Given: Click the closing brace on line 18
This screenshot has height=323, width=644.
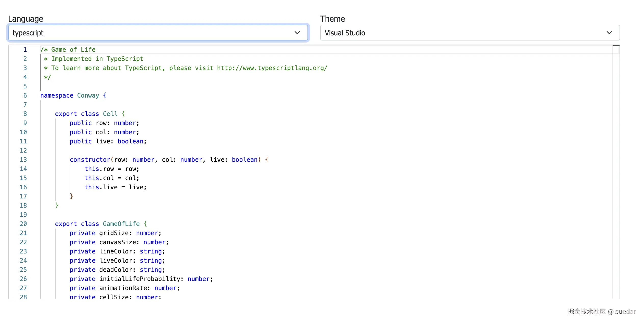Looking at the screenshot, I should point(57,206).
